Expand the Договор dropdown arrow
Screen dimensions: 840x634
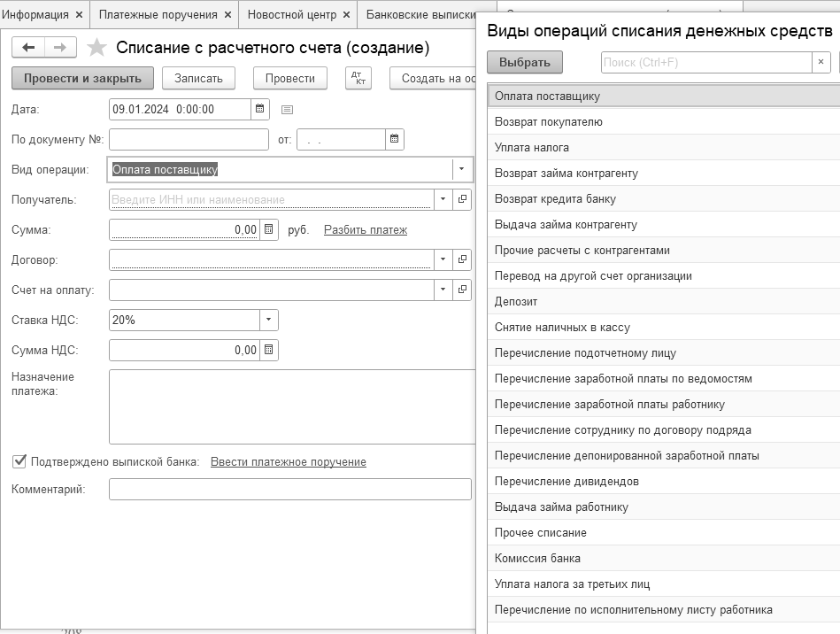point(443,259)
